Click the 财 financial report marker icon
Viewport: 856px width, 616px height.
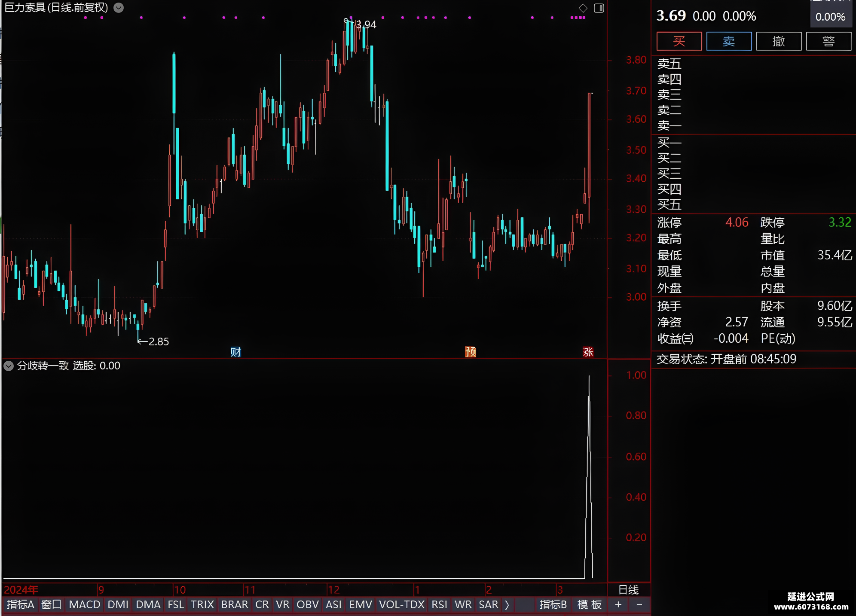point(235,352)
